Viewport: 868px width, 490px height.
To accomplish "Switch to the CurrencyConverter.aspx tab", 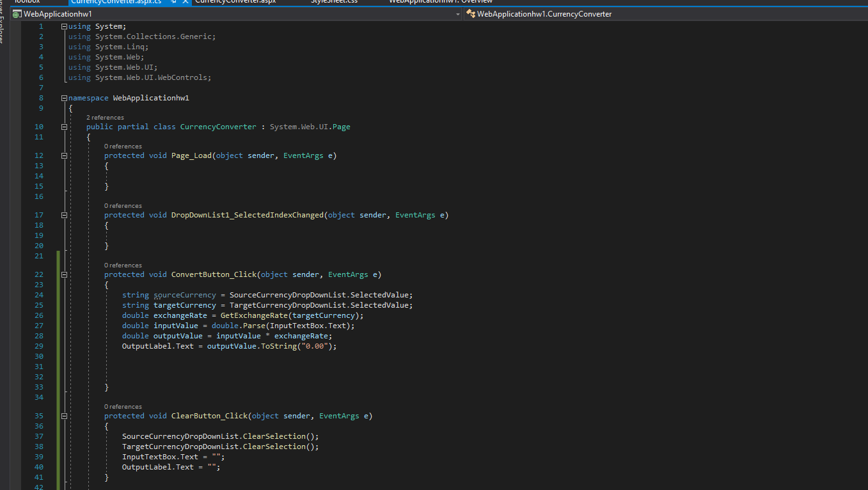I will (x=235, y=2).
